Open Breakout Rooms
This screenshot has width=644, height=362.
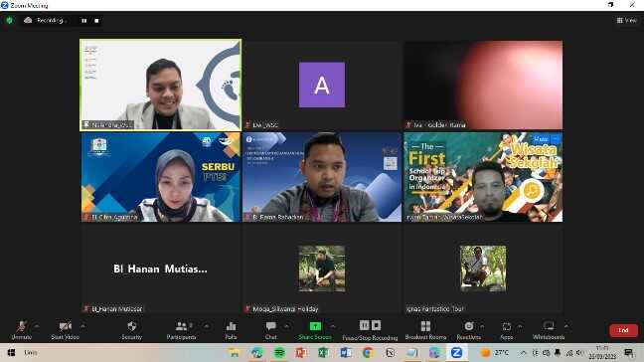point(425,330)
